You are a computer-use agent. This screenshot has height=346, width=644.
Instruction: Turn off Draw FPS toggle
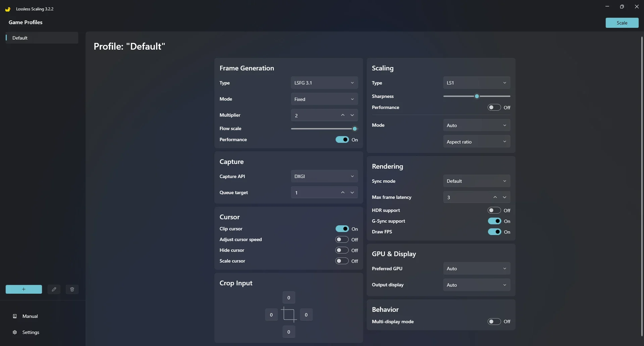495,232
